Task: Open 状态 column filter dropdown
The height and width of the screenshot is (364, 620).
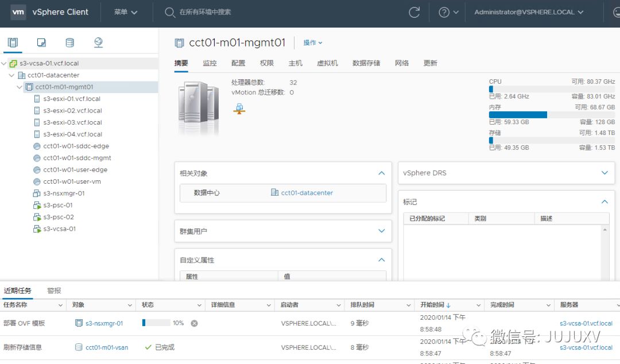Action: [x=199, y=305]
